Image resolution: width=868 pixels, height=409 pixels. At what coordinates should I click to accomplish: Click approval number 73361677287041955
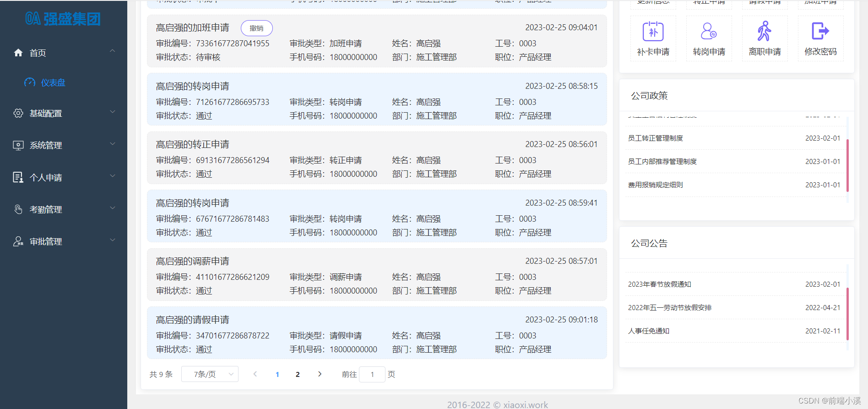tap(233, 44)
